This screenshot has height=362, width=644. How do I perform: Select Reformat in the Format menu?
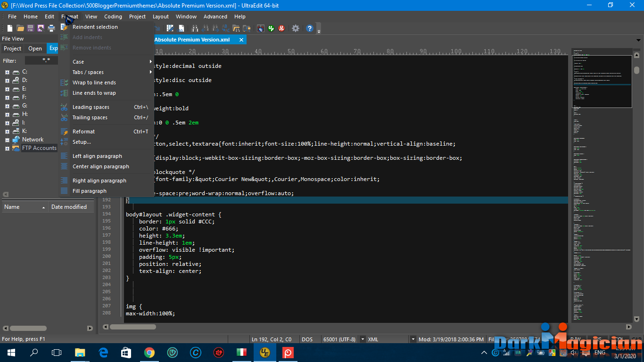point(107,132)
